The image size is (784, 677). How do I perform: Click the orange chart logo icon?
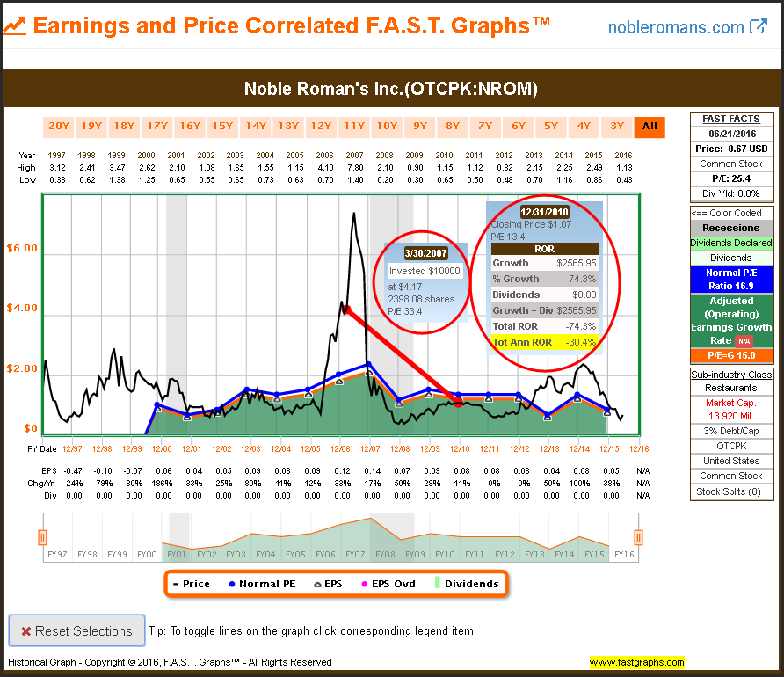coord(15,26)
